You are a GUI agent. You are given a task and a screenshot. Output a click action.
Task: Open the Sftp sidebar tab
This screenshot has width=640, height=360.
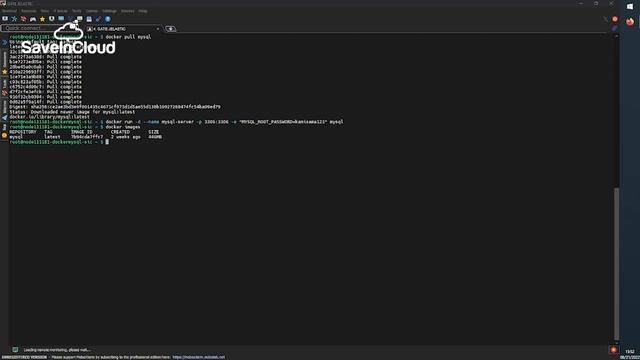[4, 131]
